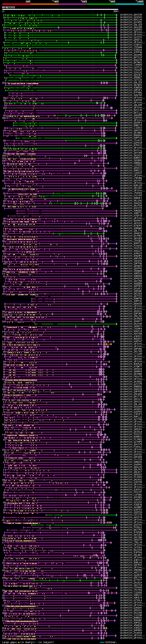Select the UniRef100_B6T7M1 alignment label
This screenshot has width=146, height=644.
coord(131,530)
